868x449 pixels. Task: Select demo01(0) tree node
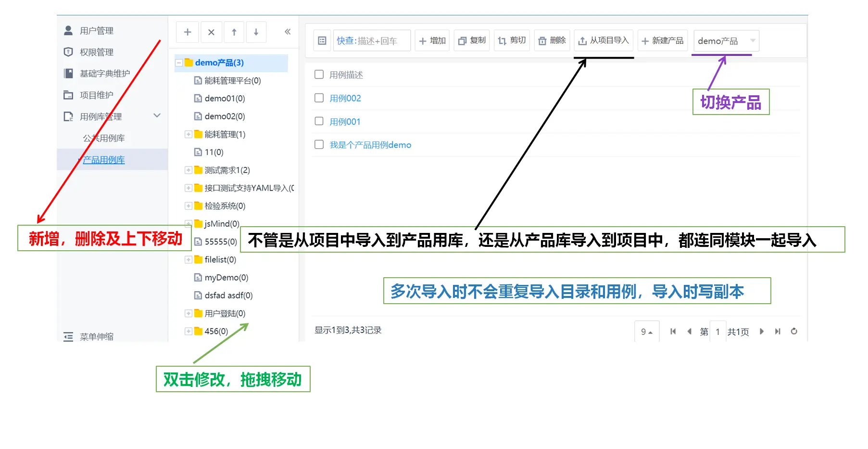tap(225, 98)
